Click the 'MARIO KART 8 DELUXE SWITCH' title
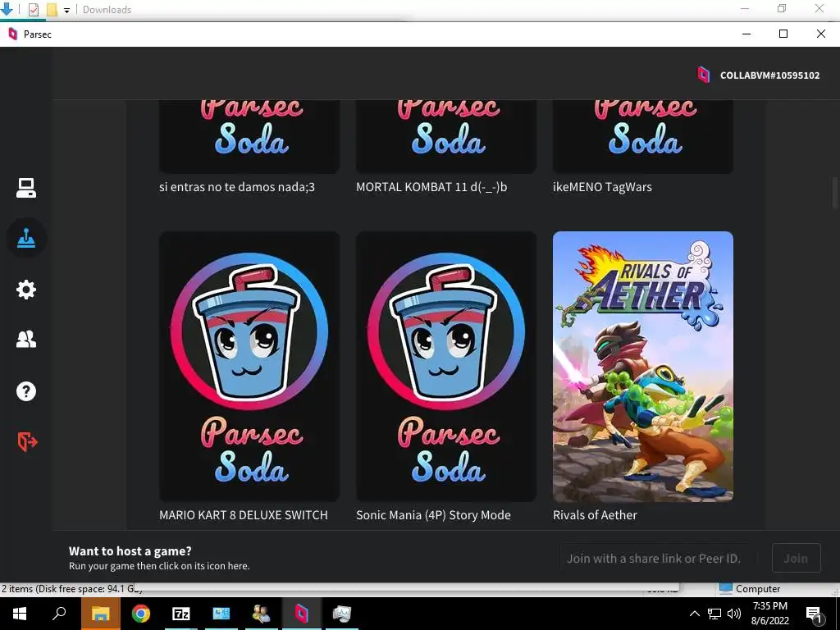This screenshot has height=630, width=840. pyautogui.click(x=243, y=515)
